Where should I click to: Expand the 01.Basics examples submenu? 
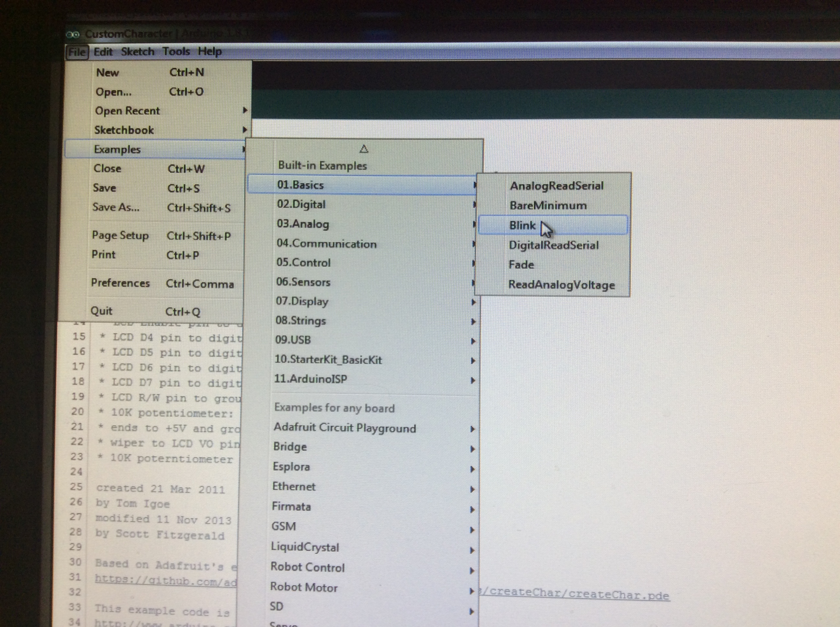point(363,185)
